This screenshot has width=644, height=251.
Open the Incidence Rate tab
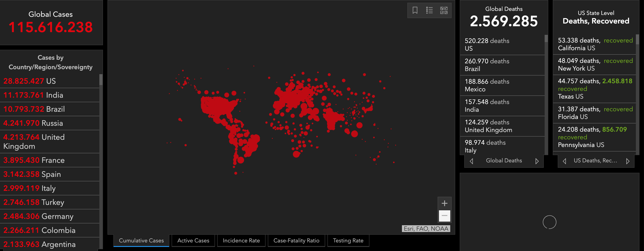(241, 241)
